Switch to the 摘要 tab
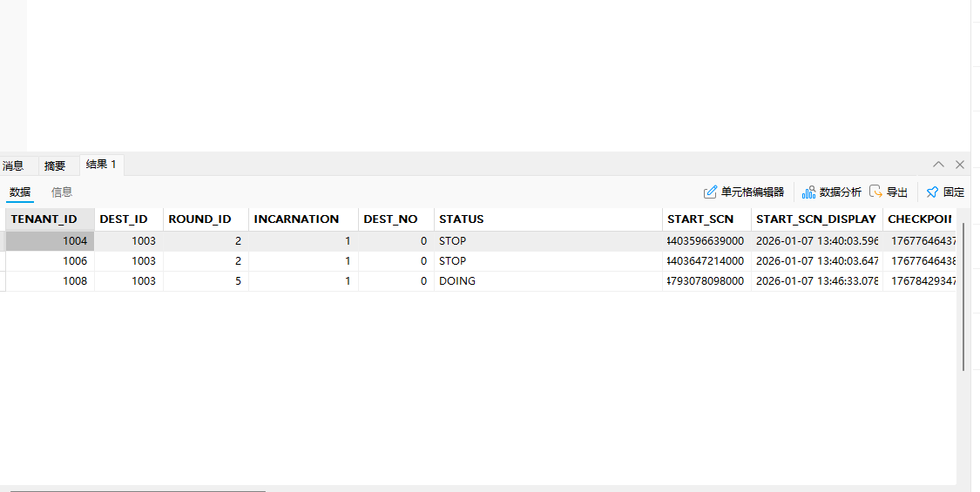Viewport: 980px width, 492px height. [x=55, y=165]
